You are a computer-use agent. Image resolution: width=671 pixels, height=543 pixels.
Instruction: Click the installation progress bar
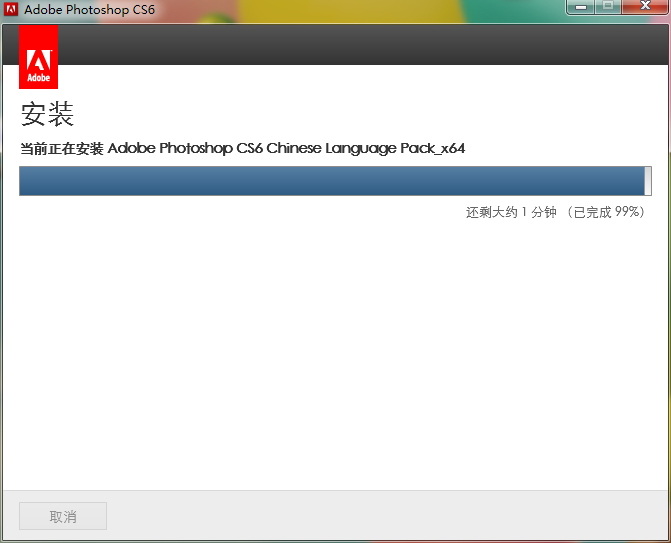point(335,181)
